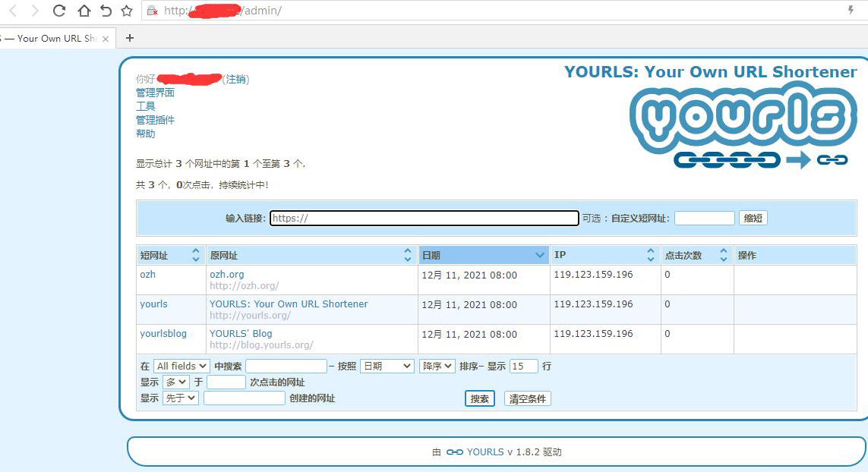
Task: Reload the page with the refresh icon
Action: 59,11
